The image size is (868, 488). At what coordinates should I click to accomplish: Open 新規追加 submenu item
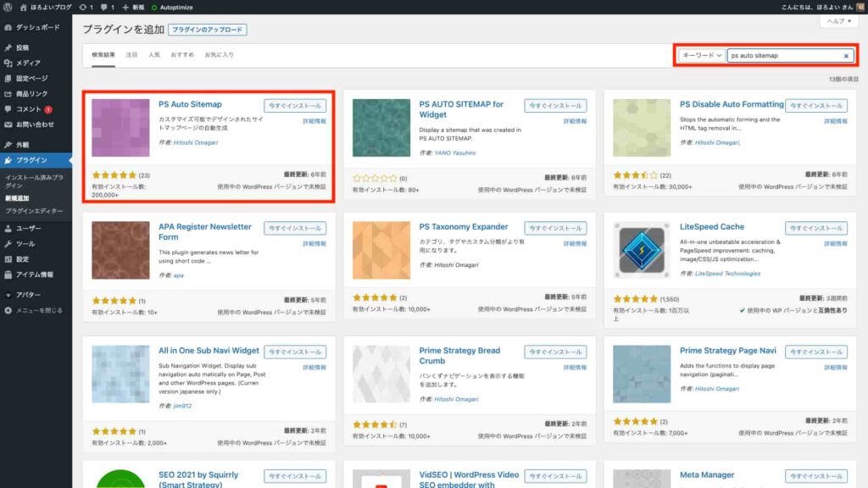point(17,198)
